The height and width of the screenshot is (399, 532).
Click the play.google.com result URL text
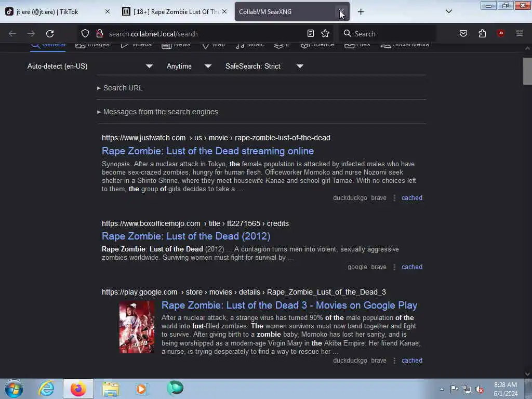pyautogui.click(x=244, y=292)
